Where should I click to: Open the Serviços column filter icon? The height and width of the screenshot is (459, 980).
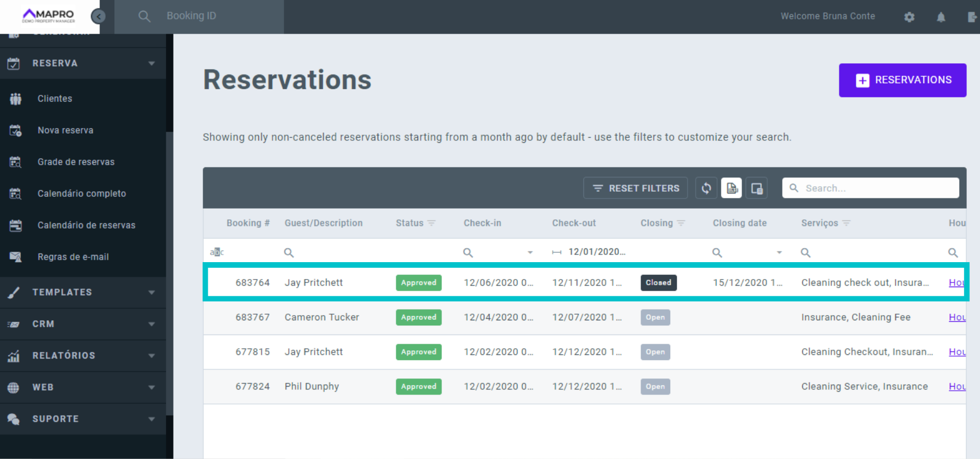pos(846,223)
